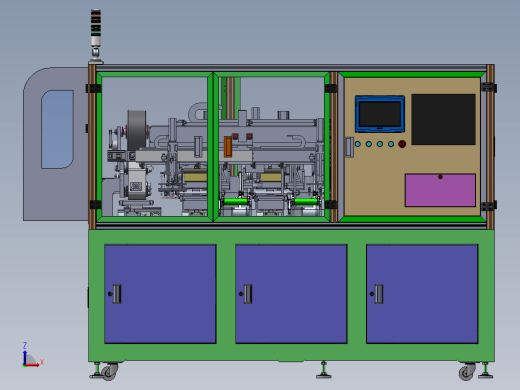
Task: Select the center leveling foot
Action: pos(324,370)
